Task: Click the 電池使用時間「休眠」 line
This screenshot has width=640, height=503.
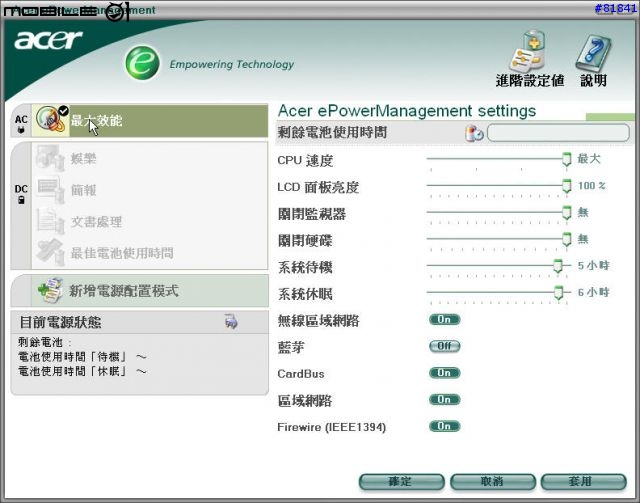Action: pyautogui.click(x=82, y=372)
